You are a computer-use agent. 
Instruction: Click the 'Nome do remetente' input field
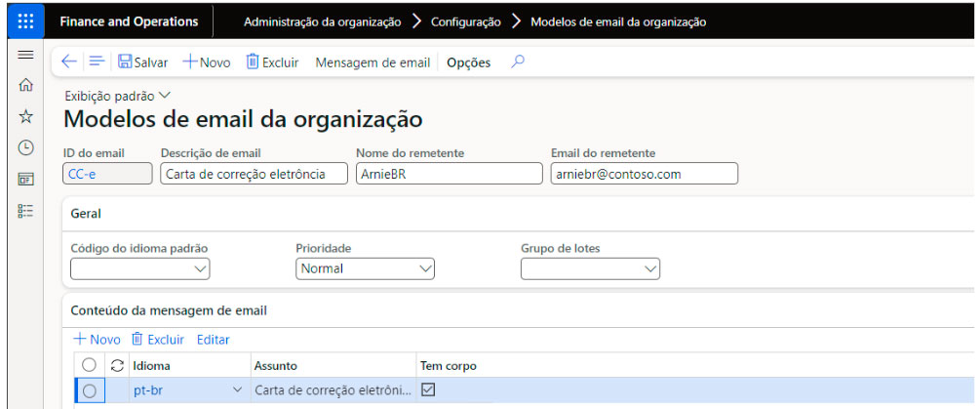448,174
